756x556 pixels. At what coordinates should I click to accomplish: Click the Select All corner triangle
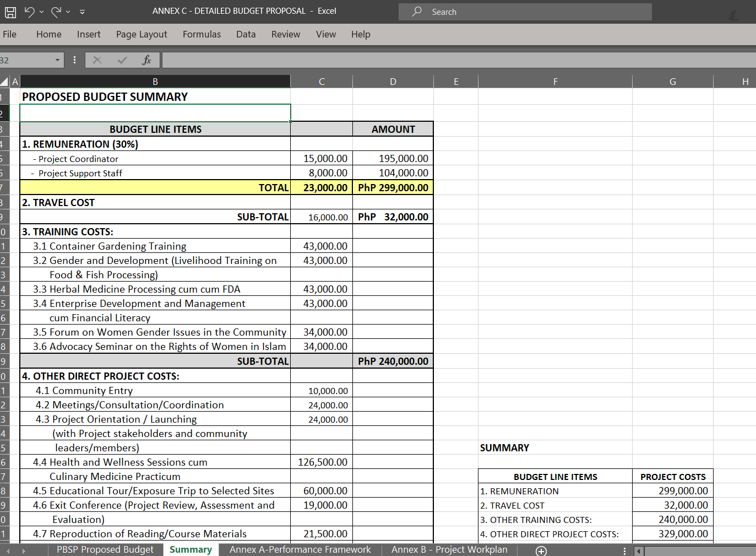click(5, 82)
